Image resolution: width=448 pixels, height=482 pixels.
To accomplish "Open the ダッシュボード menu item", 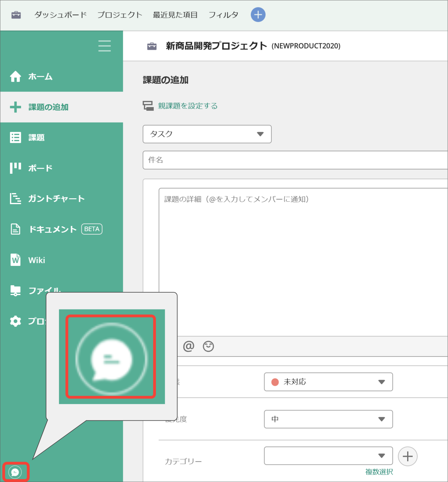I will click(60, 15).
